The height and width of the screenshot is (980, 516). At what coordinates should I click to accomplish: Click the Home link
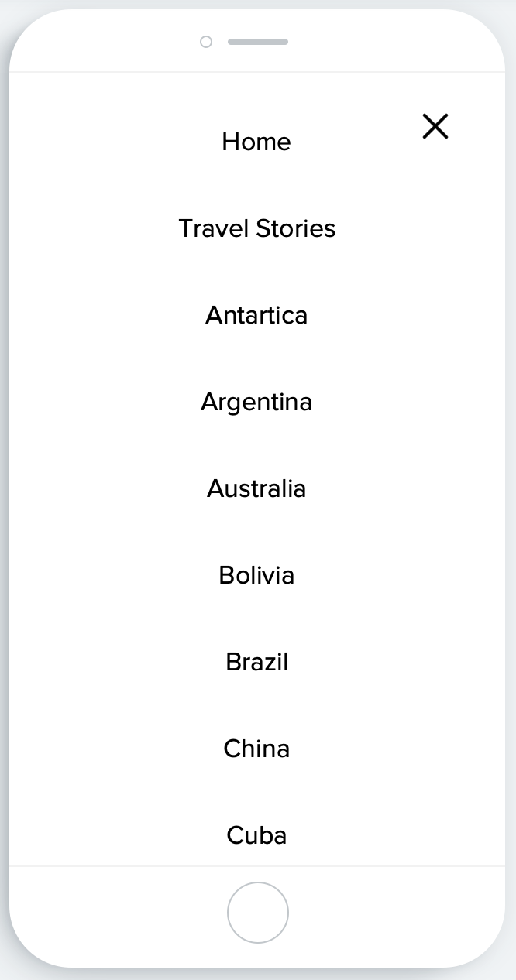(x=256, y=142)
